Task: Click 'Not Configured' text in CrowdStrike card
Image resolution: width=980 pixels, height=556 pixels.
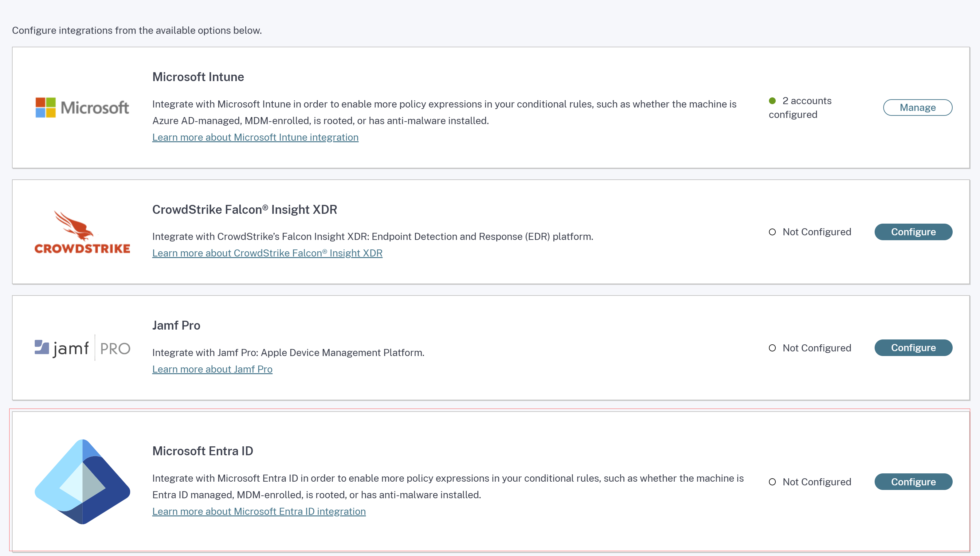Action: point(817,232)
